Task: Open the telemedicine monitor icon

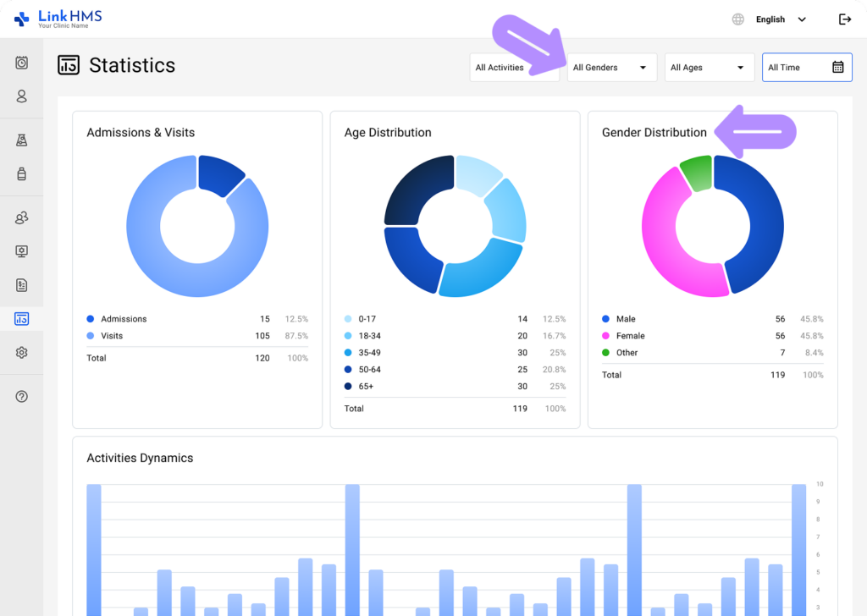Action: tap(20, 251)
